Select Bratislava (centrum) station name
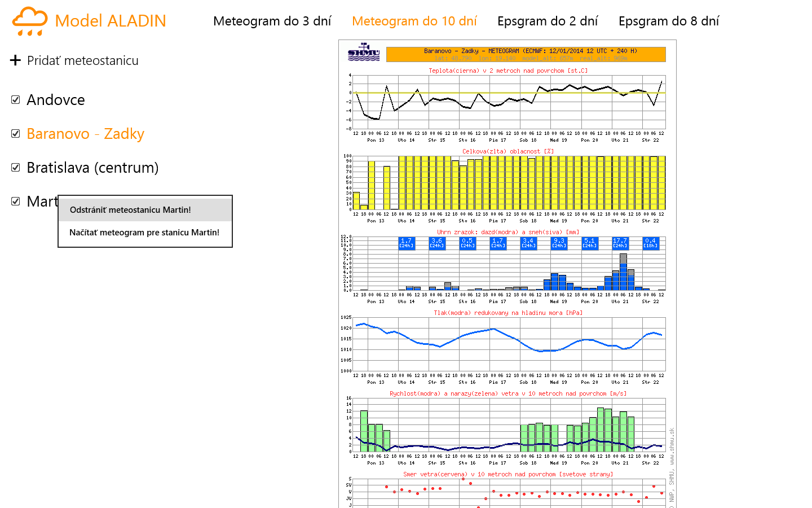The height and width of the screenshot is (508, 812). (92, 168)
